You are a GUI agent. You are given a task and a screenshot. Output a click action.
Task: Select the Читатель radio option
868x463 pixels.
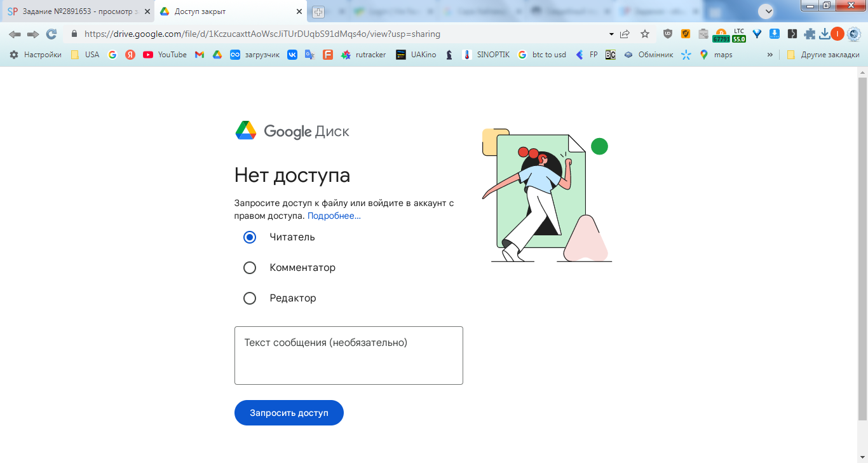(250, 237)
